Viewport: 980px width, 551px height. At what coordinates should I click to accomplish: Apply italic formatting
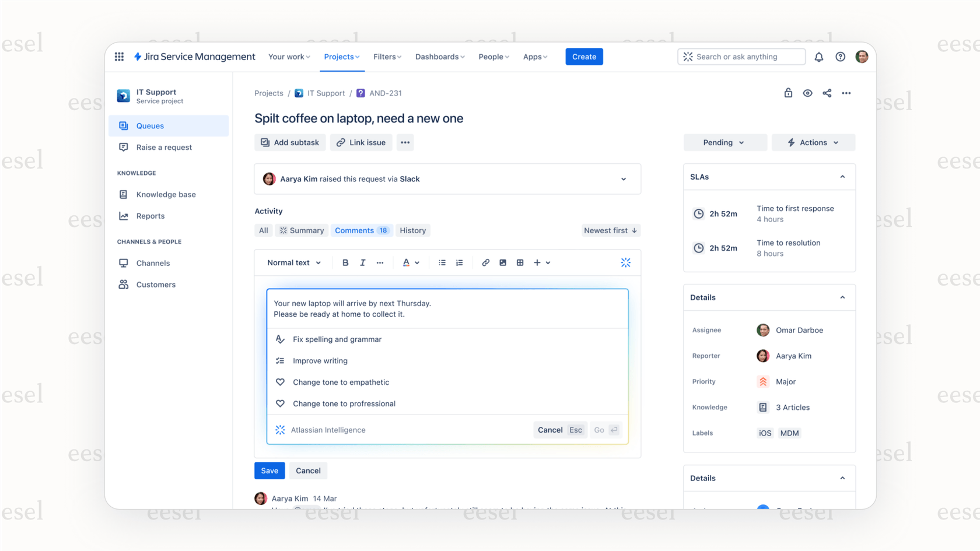click(x=362, y=262)
